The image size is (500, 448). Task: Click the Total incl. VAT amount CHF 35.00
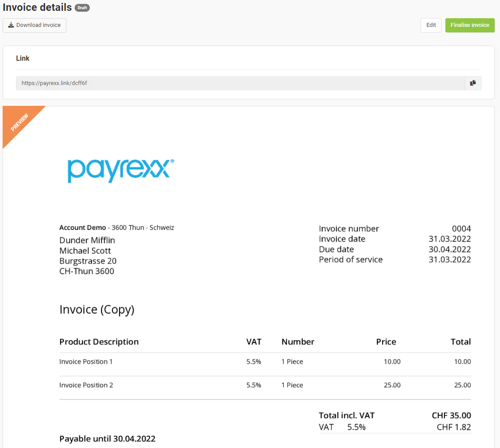[x=451, y=415]
